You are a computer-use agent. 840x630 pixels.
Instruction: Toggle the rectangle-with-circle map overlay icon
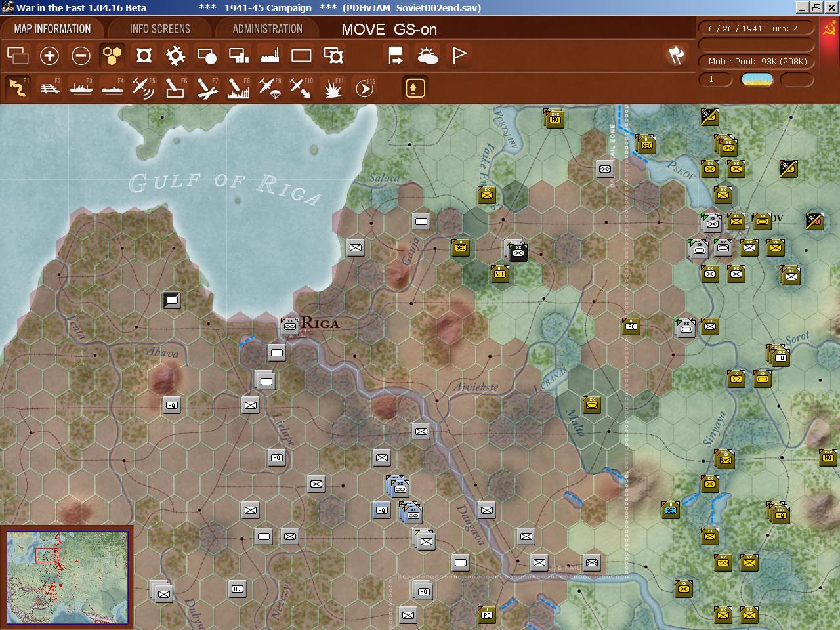[207, 56]
